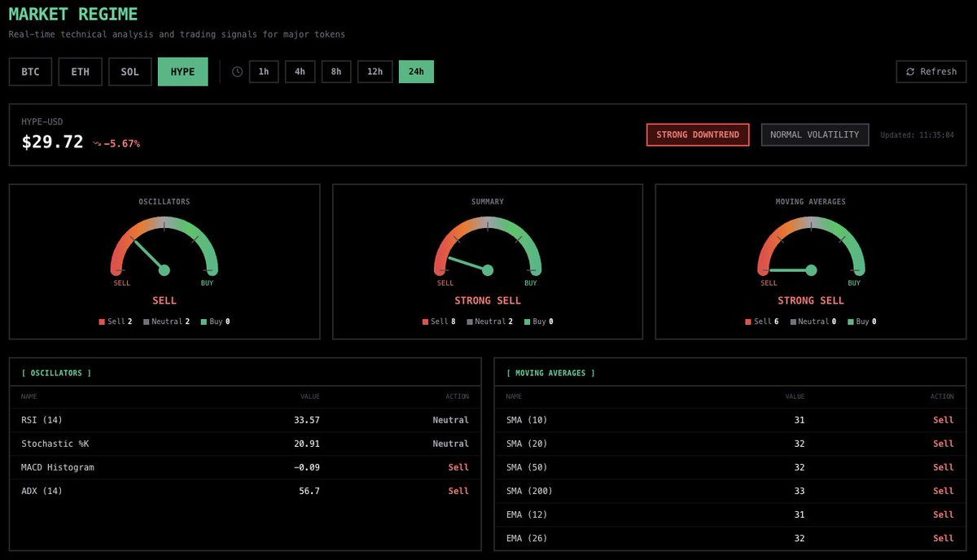Click the Sell action for SMA (10)
This screenshot has width=977, height=560.
[943, 420]
